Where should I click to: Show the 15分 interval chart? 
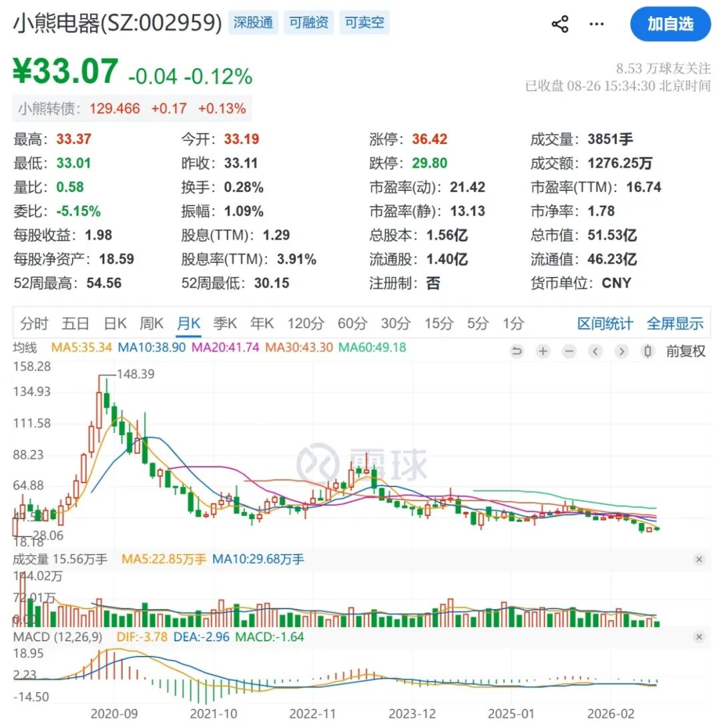[439, 323]
